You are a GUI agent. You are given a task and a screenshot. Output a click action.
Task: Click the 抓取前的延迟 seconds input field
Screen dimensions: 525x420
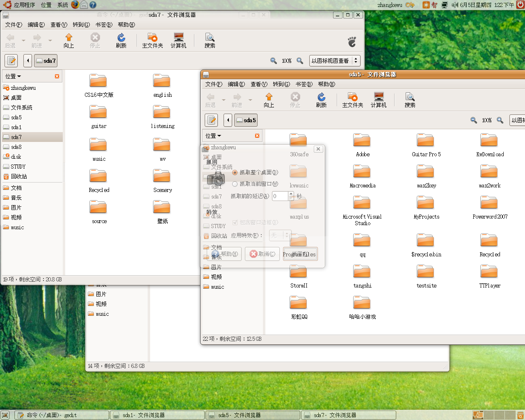280,196
